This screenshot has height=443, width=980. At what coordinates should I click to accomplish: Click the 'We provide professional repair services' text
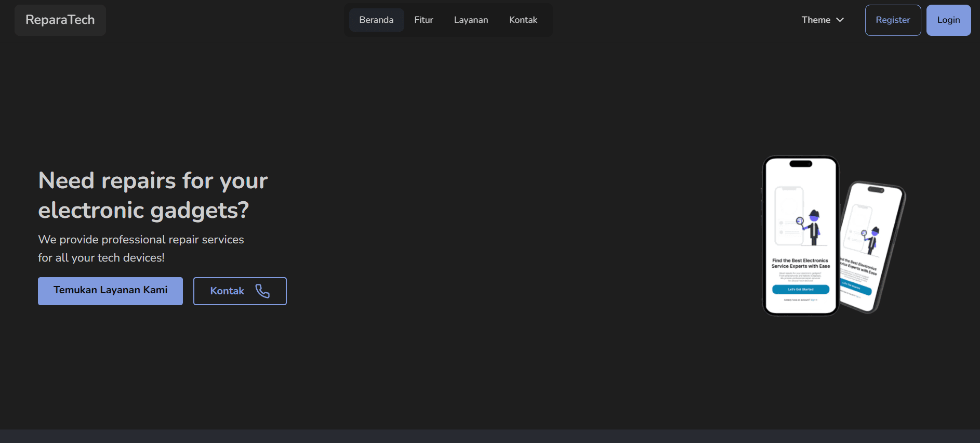141,240
